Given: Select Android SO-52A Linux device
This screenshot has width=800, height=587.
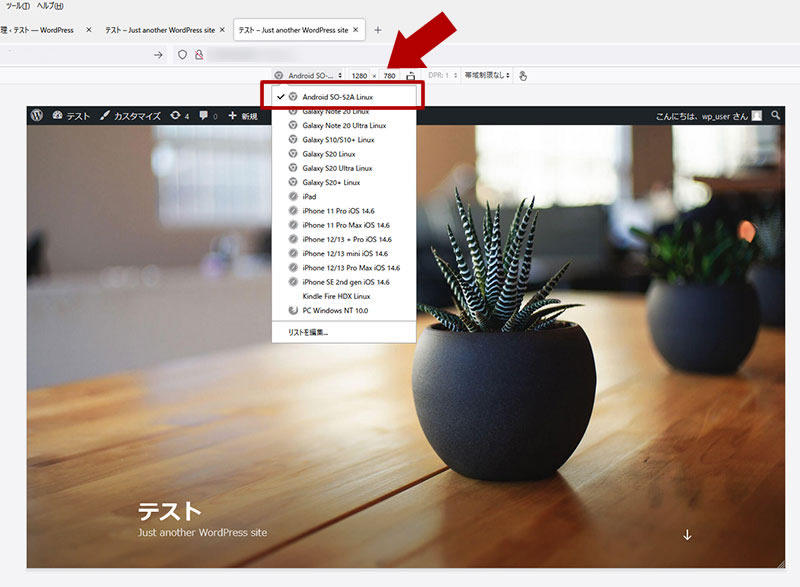Looking at the screenshot, I should coord(344,96).
